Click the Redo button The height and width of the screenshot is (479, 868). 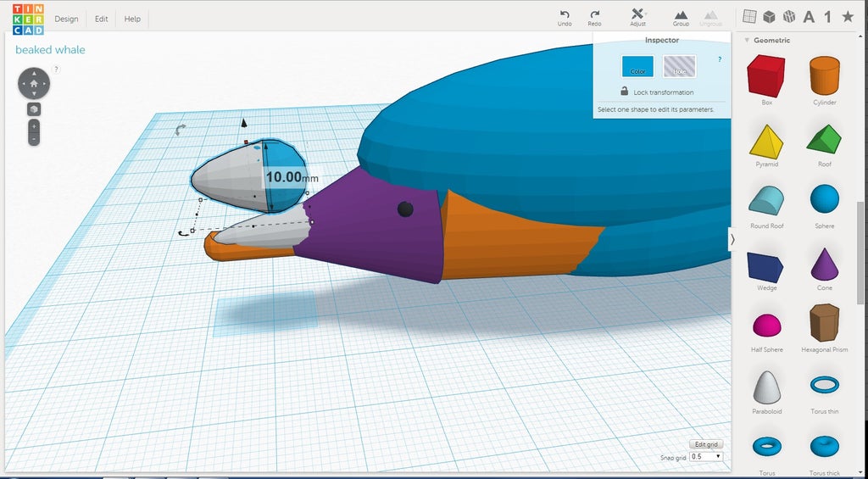(x=594, y=19)
